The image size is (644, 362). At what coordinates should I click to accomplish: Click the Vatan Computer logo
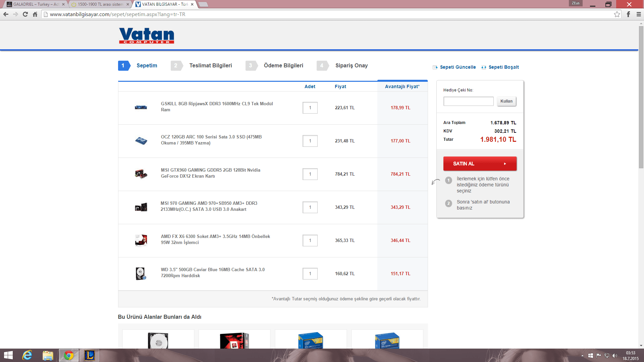(147, 36)
